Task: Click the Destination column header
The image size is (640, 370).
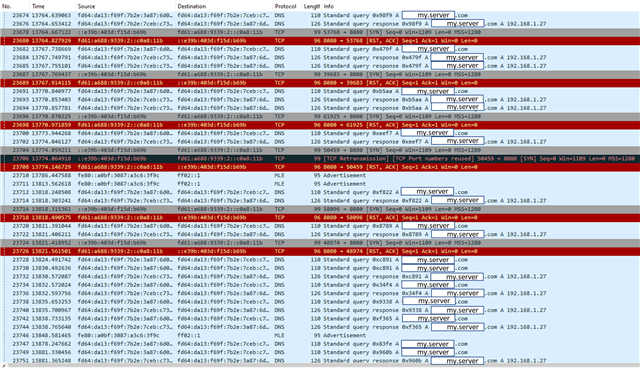Action: click(x=224, y=6)
